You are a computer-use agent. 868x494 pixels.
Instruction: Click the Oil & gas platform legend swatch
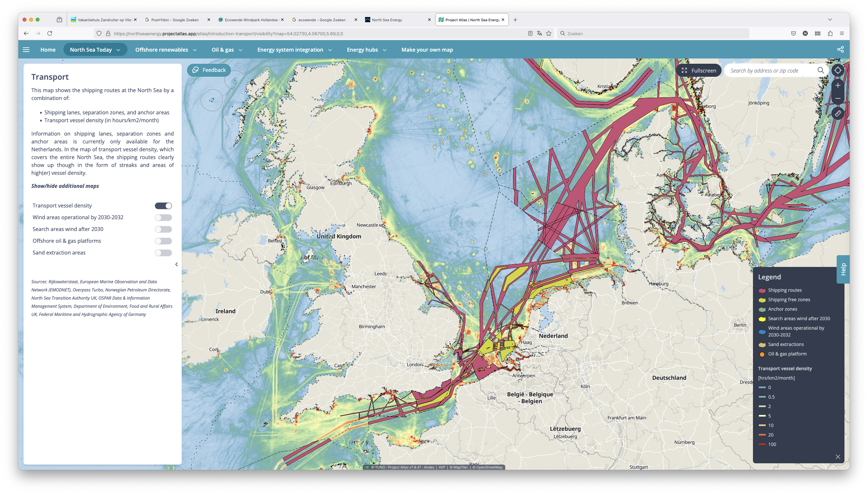(x=762, y=354)
